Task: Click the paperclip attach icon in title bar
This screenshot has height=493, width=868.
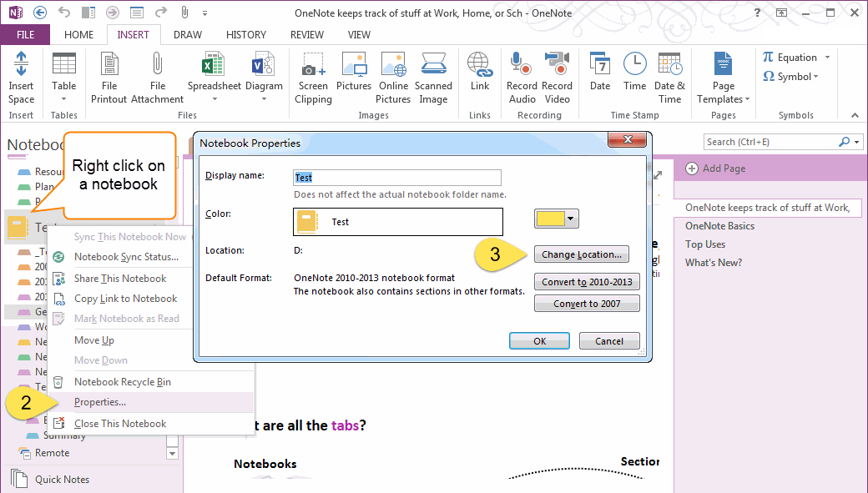Action: coord(184,13)
